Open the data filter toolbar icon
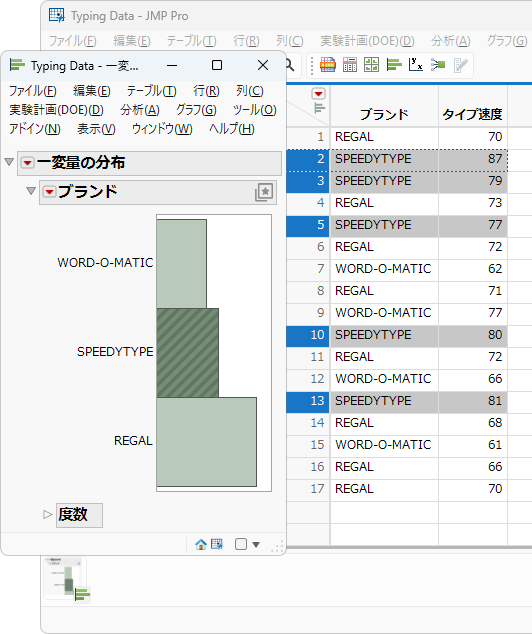 coord(328,65)
